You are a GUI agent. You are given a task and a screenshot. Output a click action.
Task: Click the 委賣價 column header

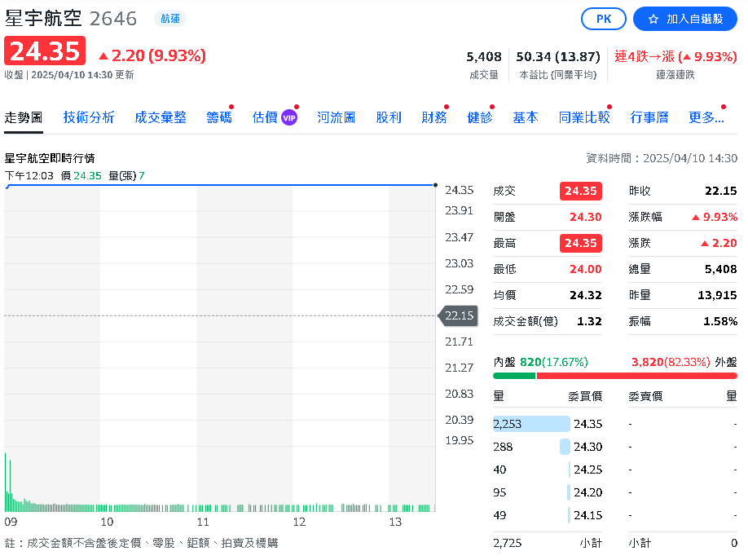[645, 396]
